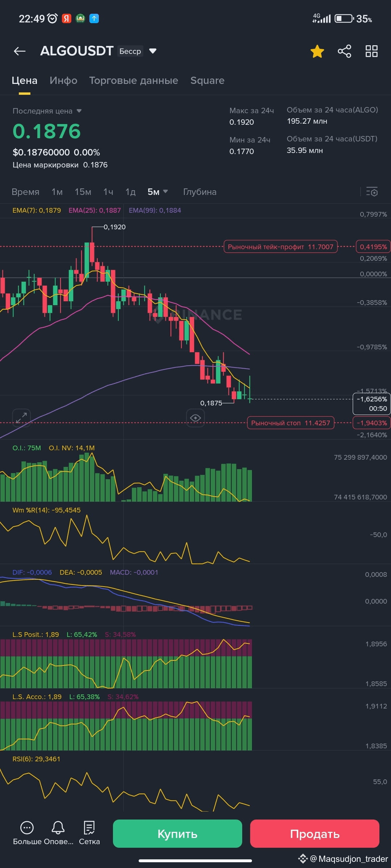Open the Торговые данные tab
The width and height of the screenshot is (391, 868).
(134, 80)
